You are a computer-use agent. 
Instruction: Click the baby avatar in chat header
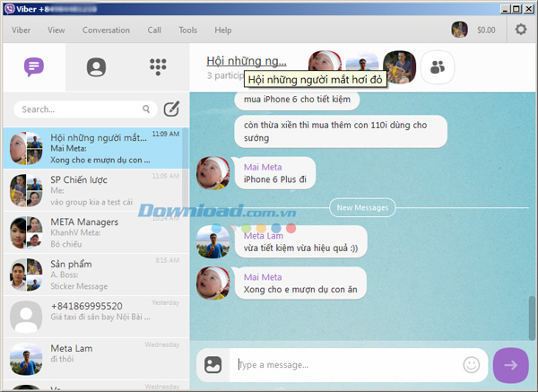tap(325, 60)
